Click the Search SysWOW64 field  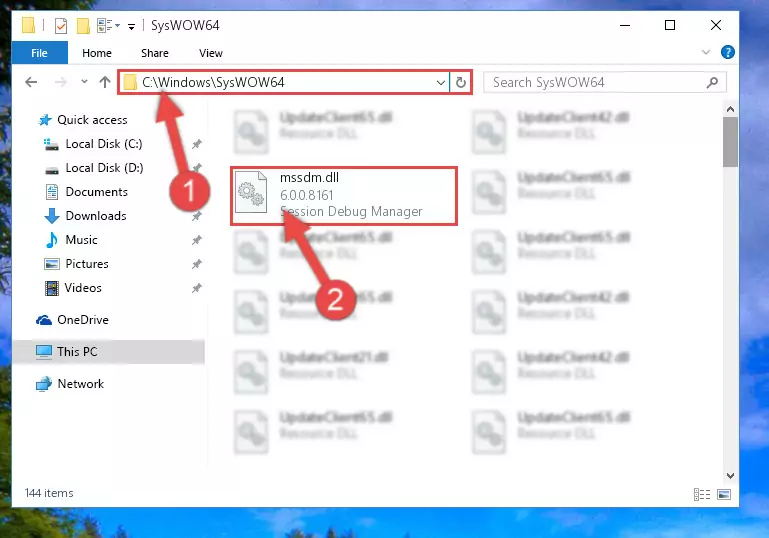tap(604, 82)
